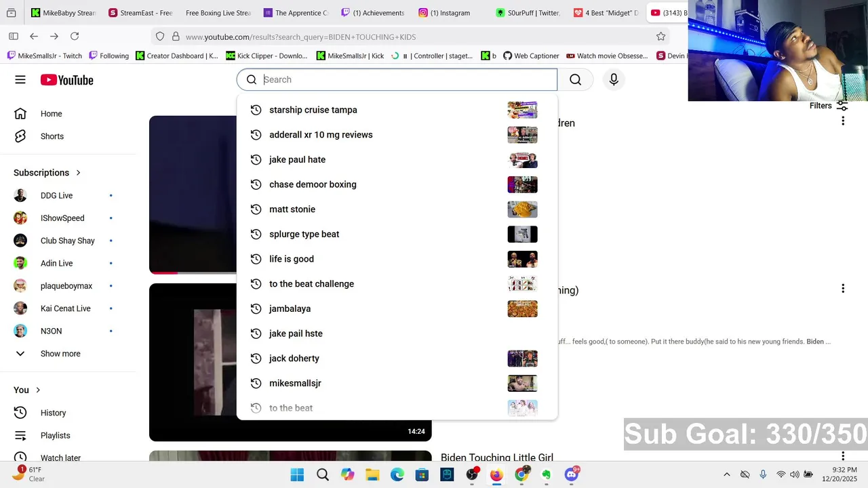
Task: Select suggestion jake paul hate
Action: [x=397, y=160]
